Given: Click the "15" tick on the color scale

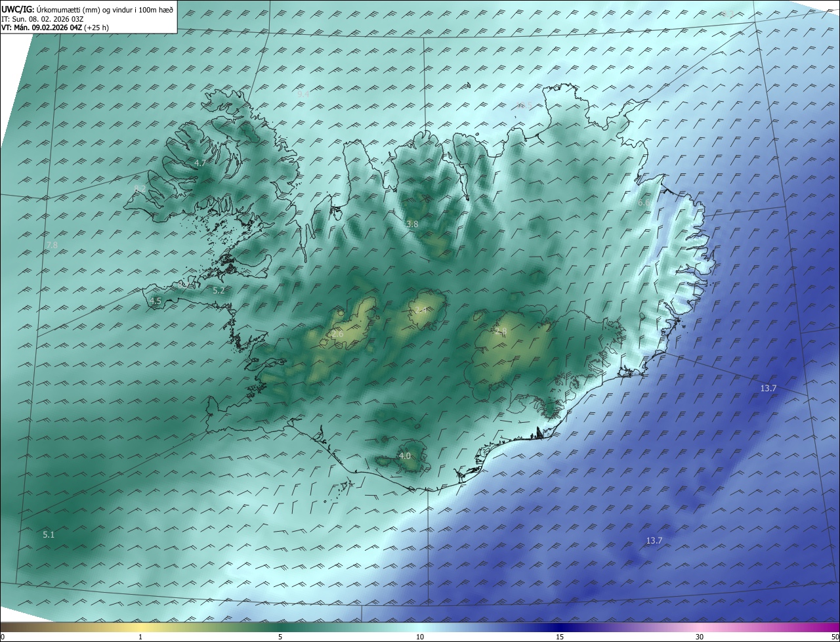Looking at the screenshot, I should tap(560, 637).
